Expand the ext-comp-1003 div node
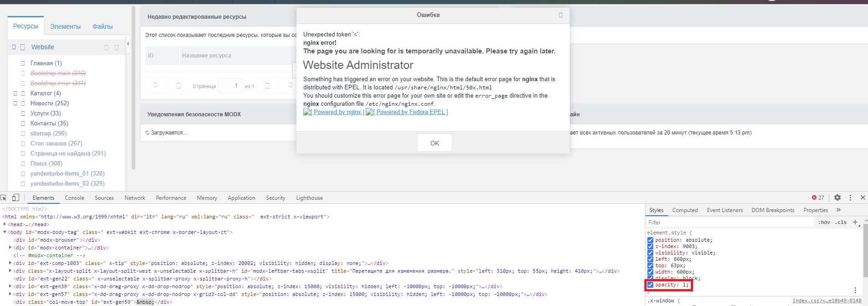868x306 pixels. (10, 263)
